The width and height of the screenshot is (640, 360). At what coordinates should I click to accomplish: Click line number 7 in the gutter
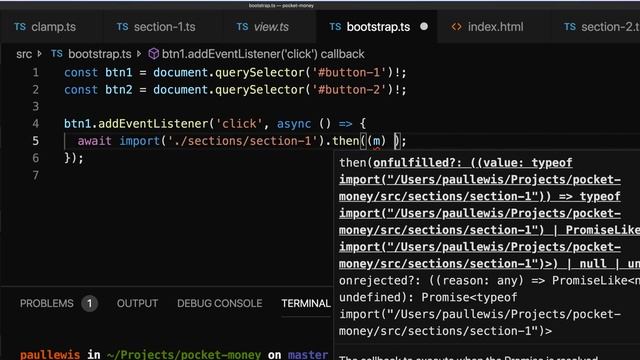(x=36, y=175)
